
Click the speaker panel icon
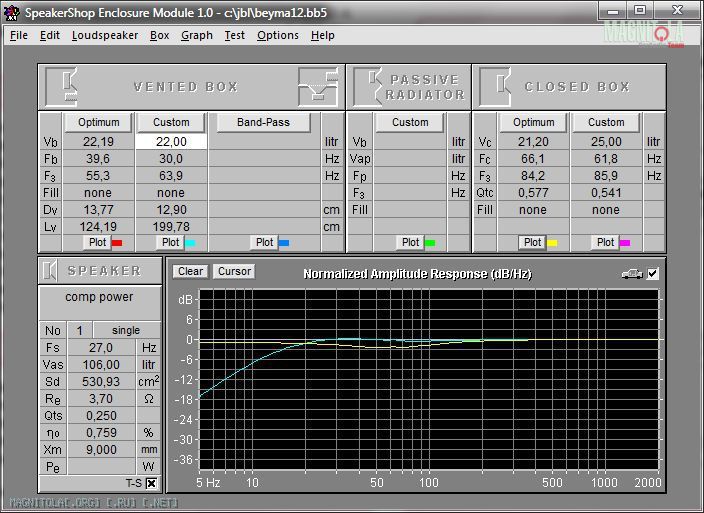(x=50, y=271)
